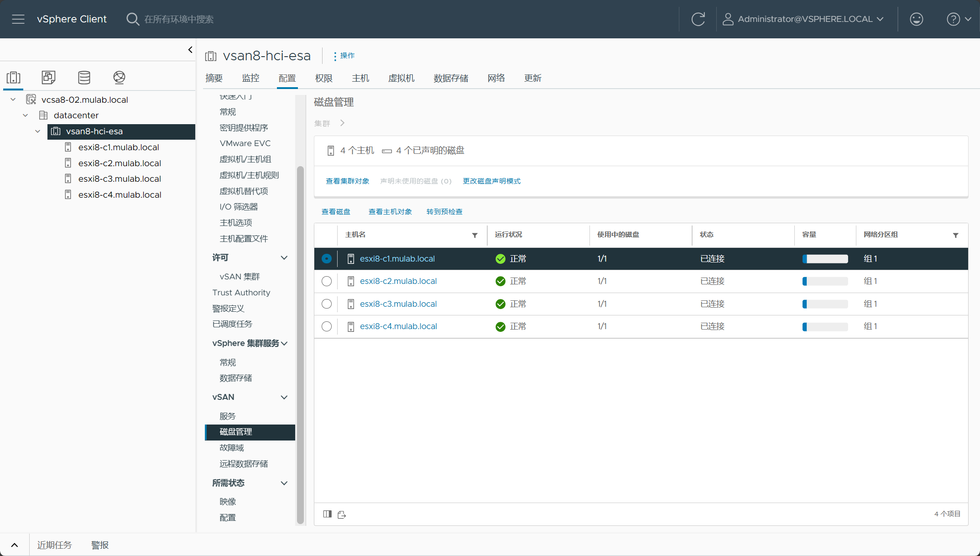This screenshot has width=980, height=556.
Task: Collapse the datacenter tree node
Action: [x=26, y=115]
